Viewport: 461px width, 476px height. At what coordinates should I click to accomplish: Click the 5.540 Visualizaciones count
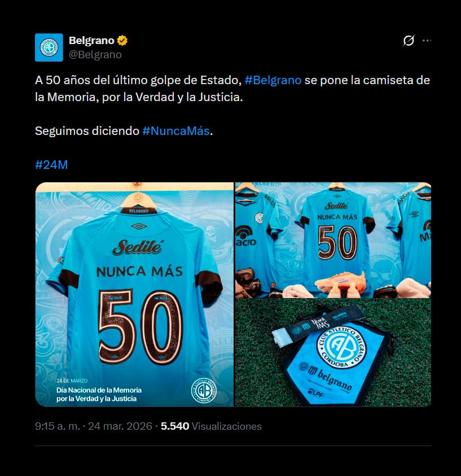coord(211,426)
